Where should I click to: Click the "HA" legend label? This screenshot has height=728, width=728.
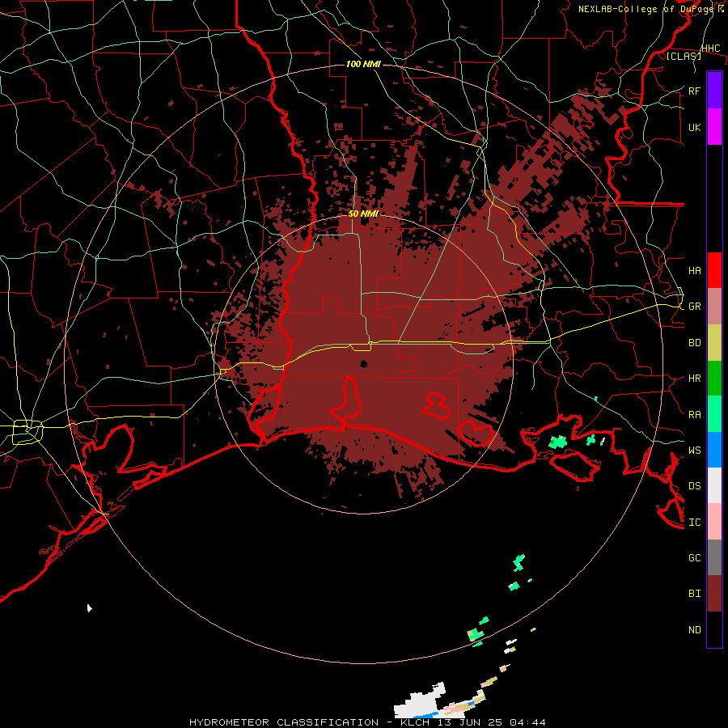(x=695, y=271)
